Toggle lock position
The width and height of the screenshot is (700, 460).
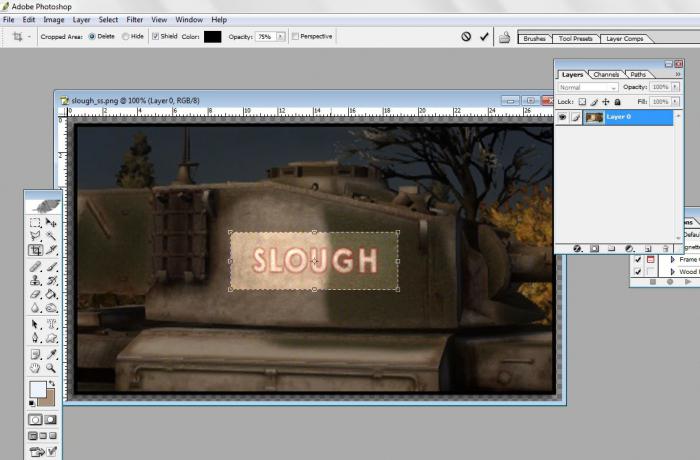point(606,102)
